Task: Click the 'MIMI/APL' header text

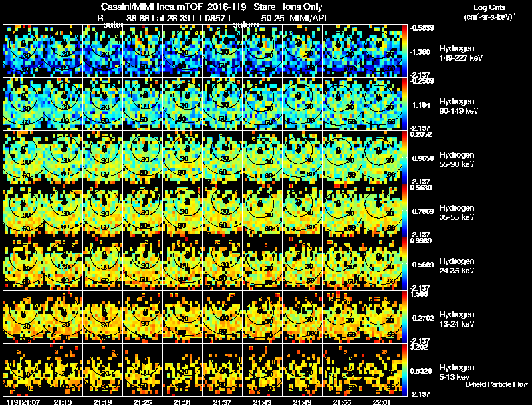Action: (x=309, y=18)
